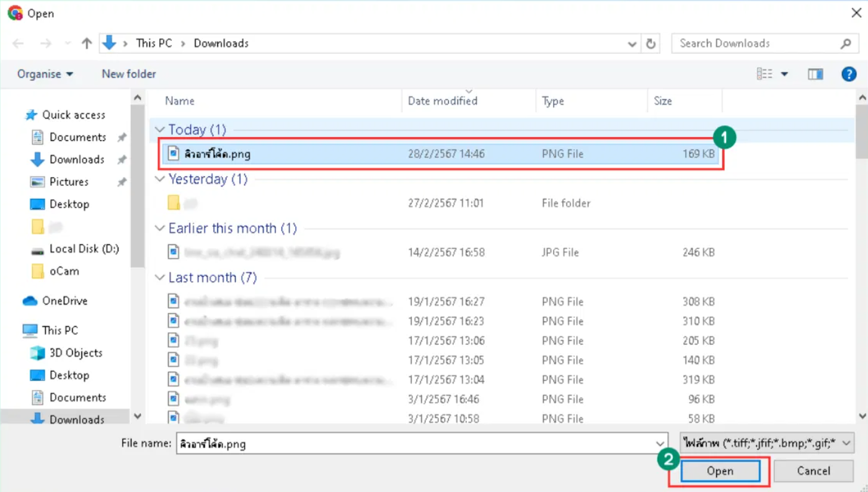The image size is (868, 492).
Task: Select This PC in navigation pane
Action: (x=51, y=330)
